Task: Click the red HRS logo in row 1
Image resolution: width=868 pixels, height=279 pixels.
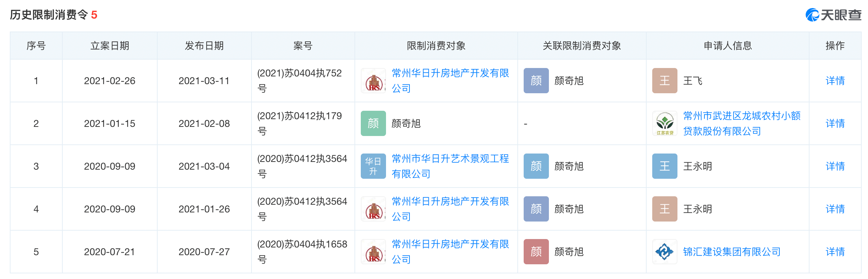Action: point(373,81)
